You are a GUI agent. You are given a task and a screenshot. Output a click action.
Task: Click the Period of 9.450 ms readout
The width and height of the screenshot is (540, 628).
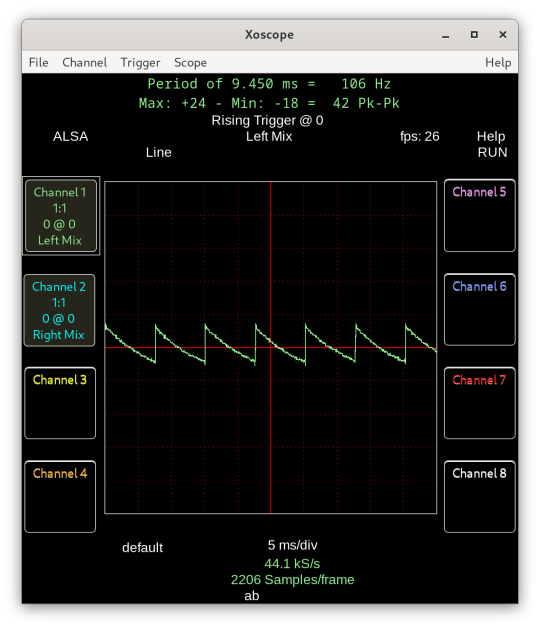point(269,84)
